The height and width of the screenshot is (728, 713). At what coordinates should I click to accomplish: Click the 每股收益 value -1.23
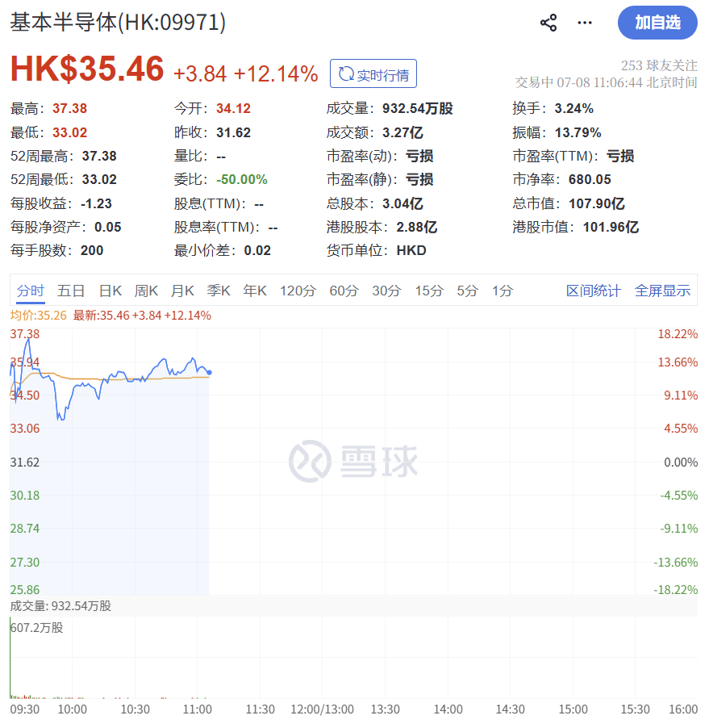96,204
